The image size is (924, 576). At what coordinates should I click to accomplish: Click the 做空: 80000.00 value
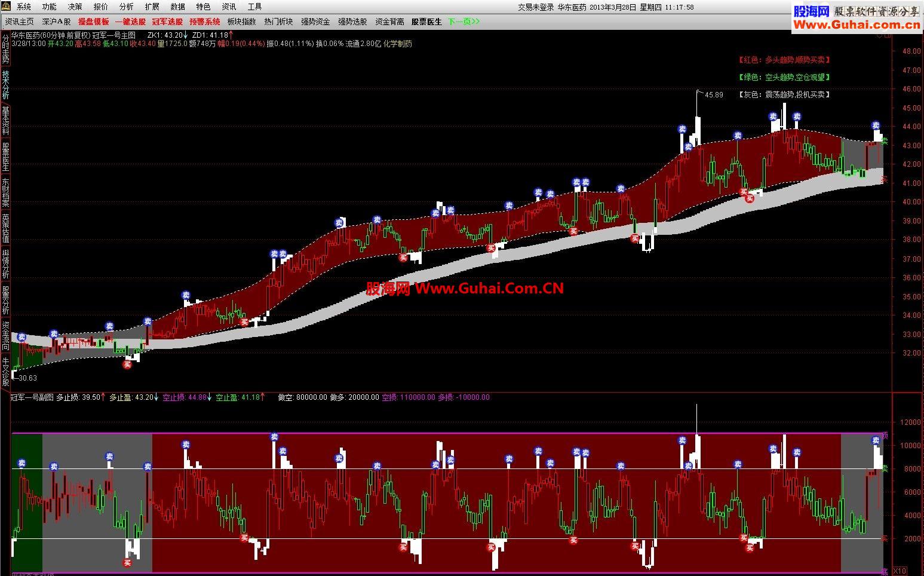coord(303,397)
